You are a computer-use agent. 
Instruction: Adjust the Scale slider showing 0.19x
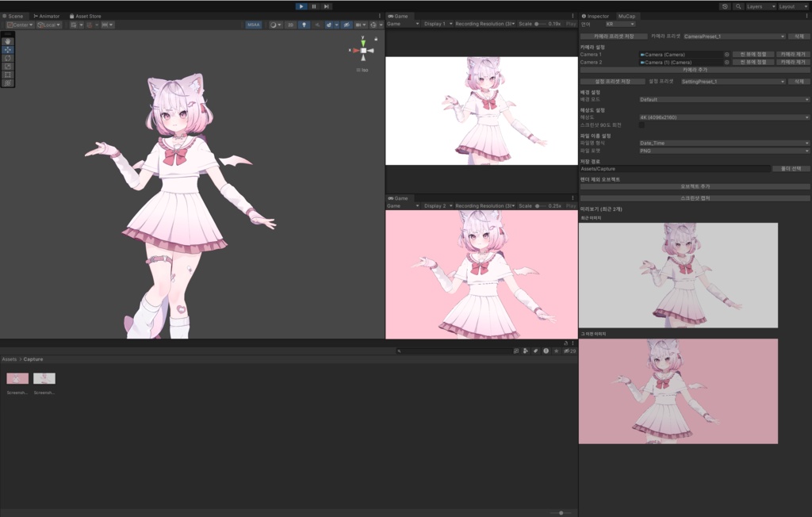tap(539, 24)
